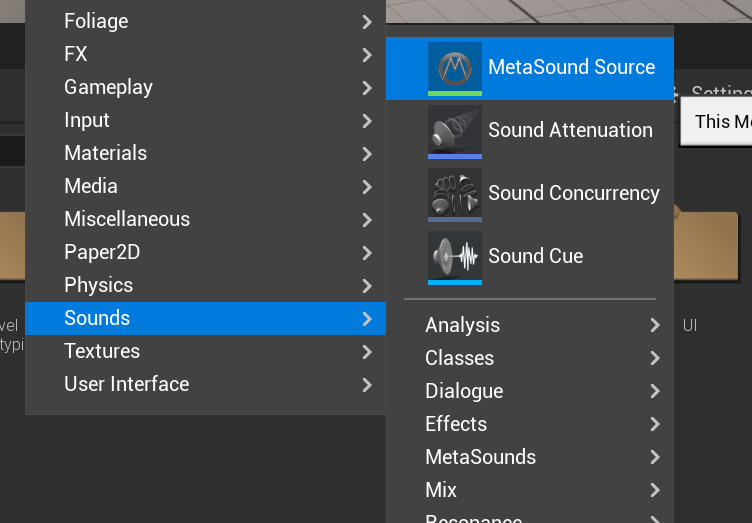Open the Dialogue sound submenu

coord(464,391)
